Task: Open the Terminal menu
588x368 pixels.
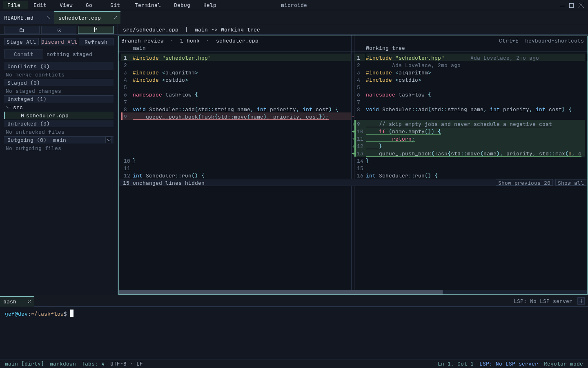Action: point(148,5)
